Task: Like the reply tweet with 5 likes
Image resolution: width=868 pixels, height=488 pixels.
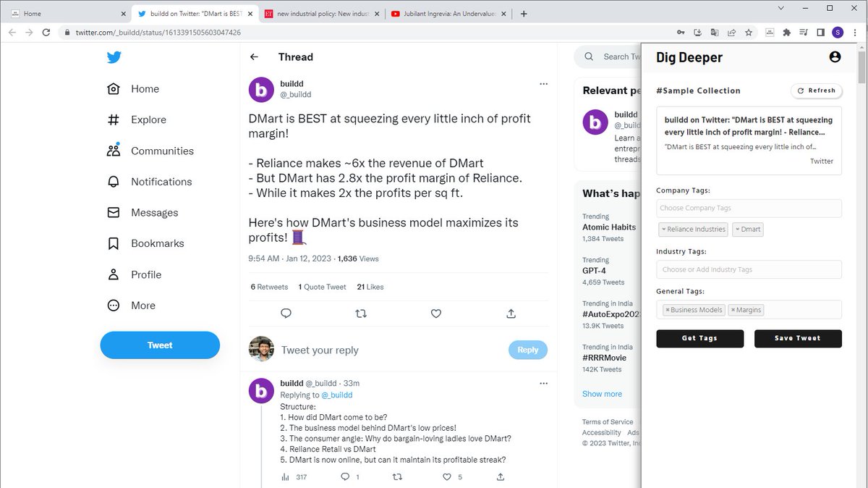Action: 447,477
